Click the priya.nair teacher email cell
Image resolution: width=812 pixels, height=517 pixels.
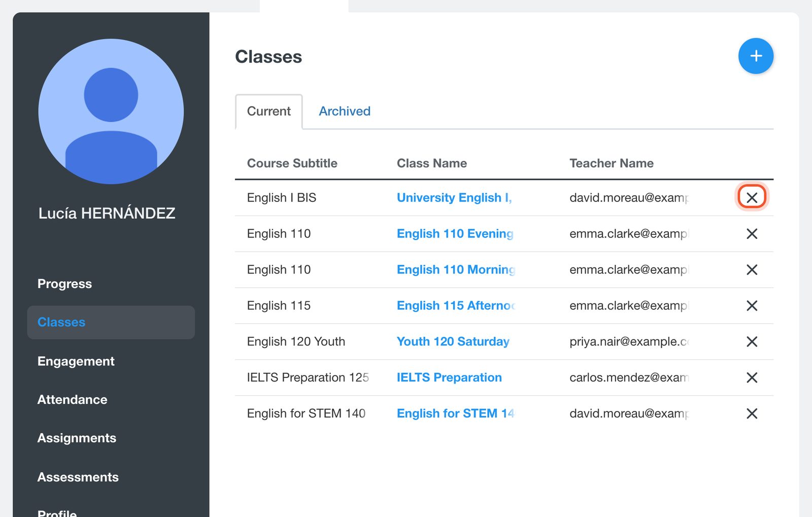coord(629,341)
